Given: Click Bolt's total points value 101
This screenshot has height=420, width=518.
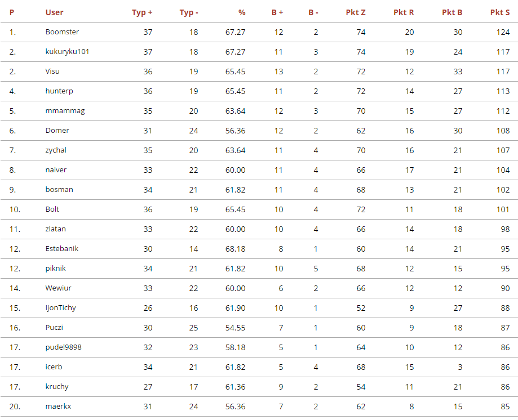Looking at the screenshot, I should 503,209.
